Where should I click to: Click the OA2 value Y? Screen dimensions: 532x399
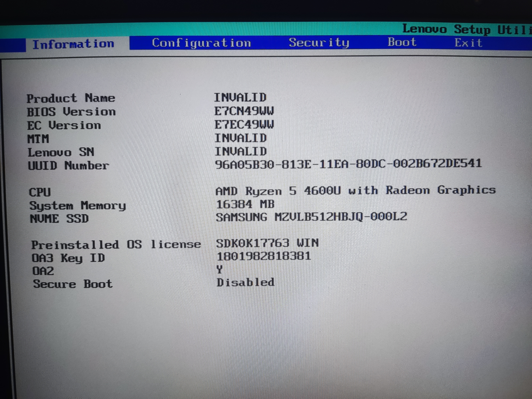click(x=219, y=269)
